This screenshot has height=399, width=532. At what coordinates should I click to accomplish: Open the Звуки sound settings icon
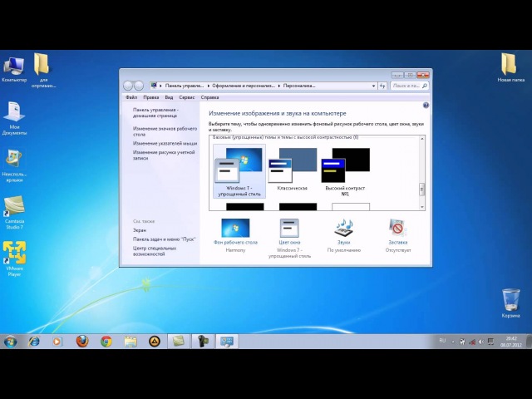(x=343, y=228)
